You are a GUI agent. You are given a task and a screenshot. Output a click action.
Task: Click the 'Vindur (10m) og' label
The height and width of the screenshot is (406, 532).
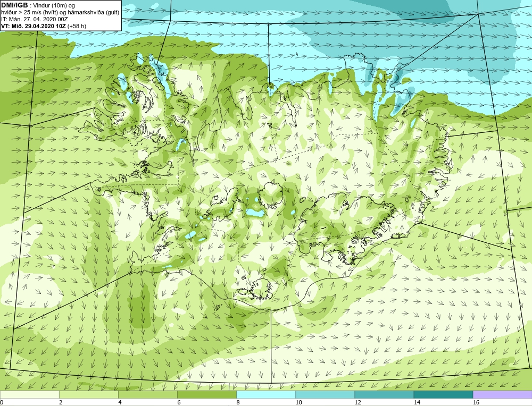pos(54,5)
